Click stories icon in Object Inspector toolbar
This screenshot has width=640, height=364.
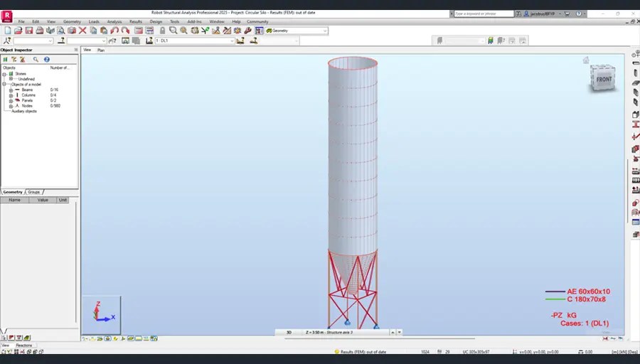coord(5,60)
